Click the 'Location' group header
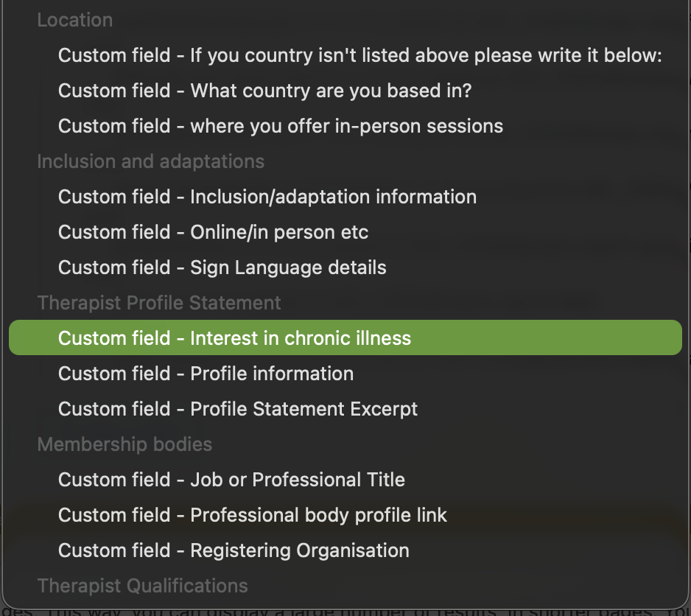This screenshot has height=616, width=691. point(75,20)
